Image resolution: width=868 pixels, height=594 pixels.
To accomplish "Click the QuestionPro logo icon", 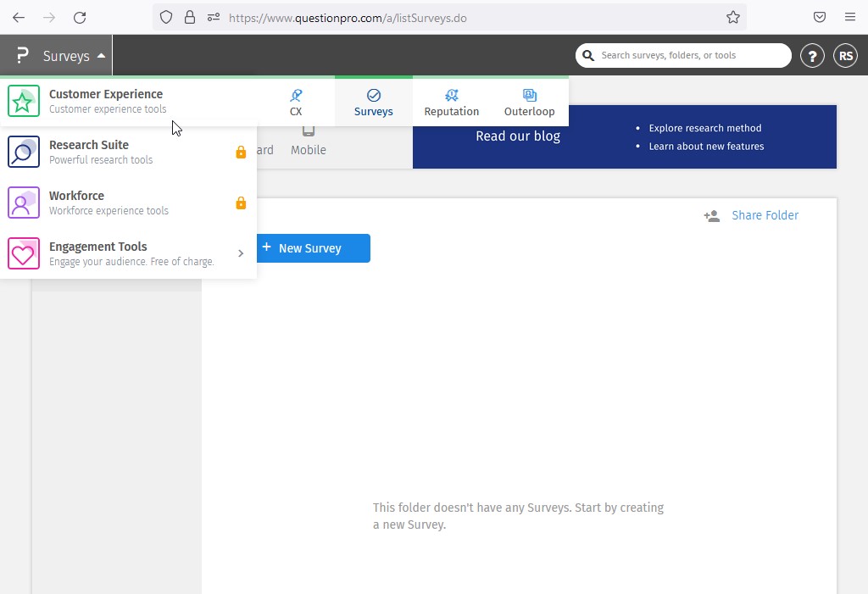I will [23, 56].
